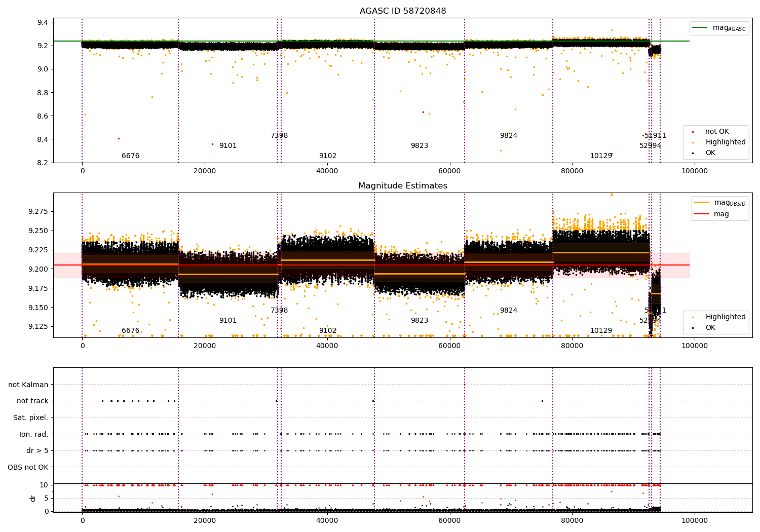Click the 'OK' black legend entry in top plot
The width and height of the screenshot is (760, 532).
[x=704, y=153]
